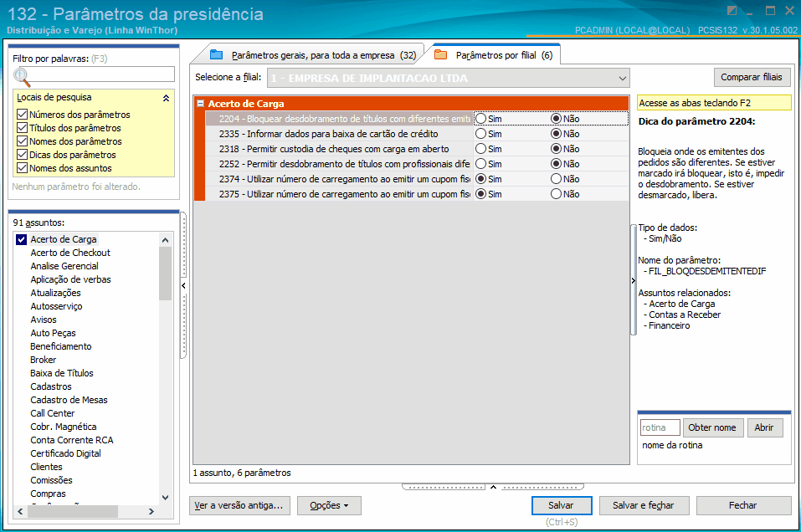Collapse the Acerto de Carga group
Image resolution: width=801 pixels, height=532 pixels.
click(x=201, y=104)
